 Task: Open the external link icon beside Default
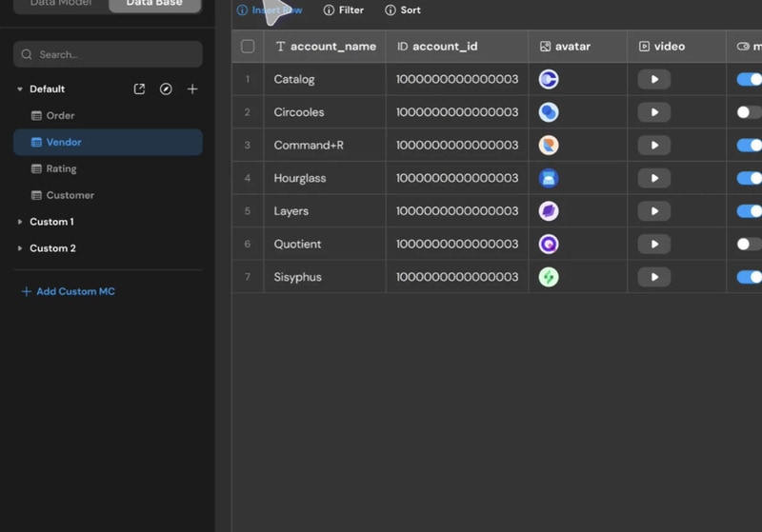pos(139,89)
